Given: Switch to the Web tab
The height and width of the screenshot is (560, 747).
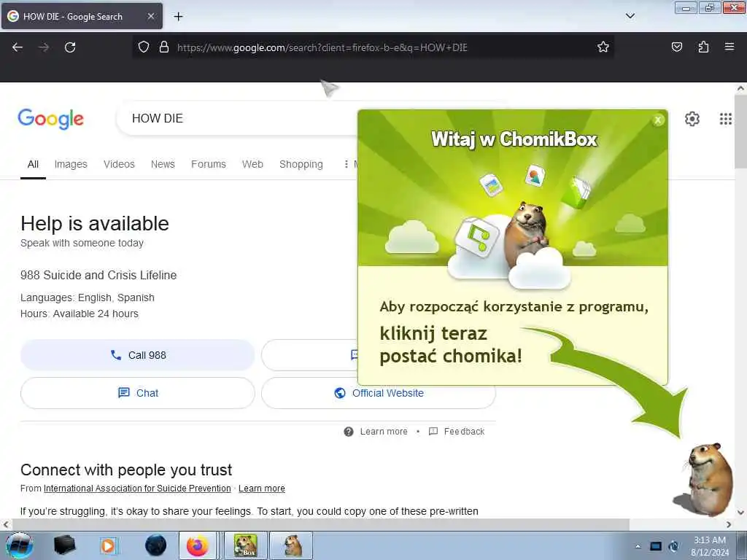Looking at the screenshot, I should (252, 164).
